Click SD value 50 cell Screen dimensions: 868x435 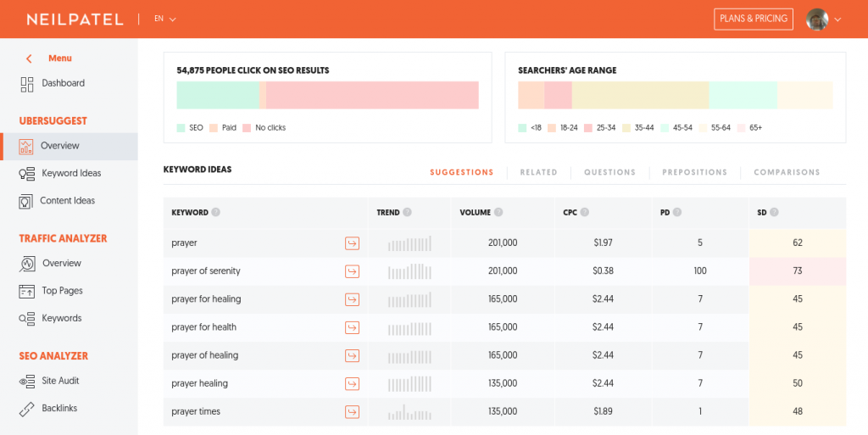pyautogui.click(x=797, y=383)
